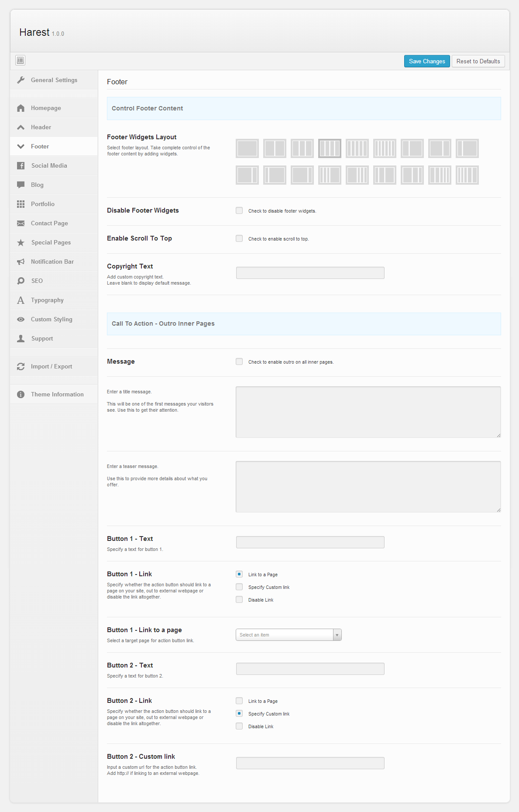Viewport: 519px width, 812px height.
Task: Click the SEO magnifier icon in sidebar
Action: [21, 281]
